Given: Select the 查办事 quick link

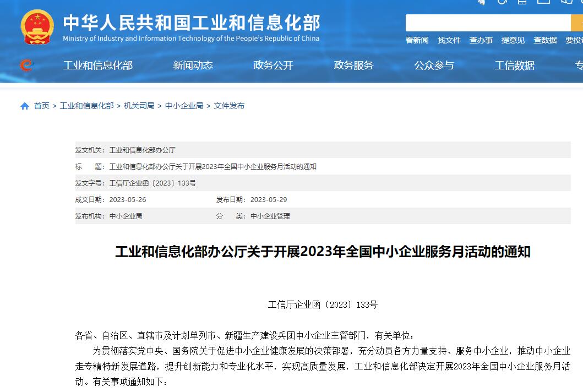Looking at the screenshot, I should tap(481, 40).
